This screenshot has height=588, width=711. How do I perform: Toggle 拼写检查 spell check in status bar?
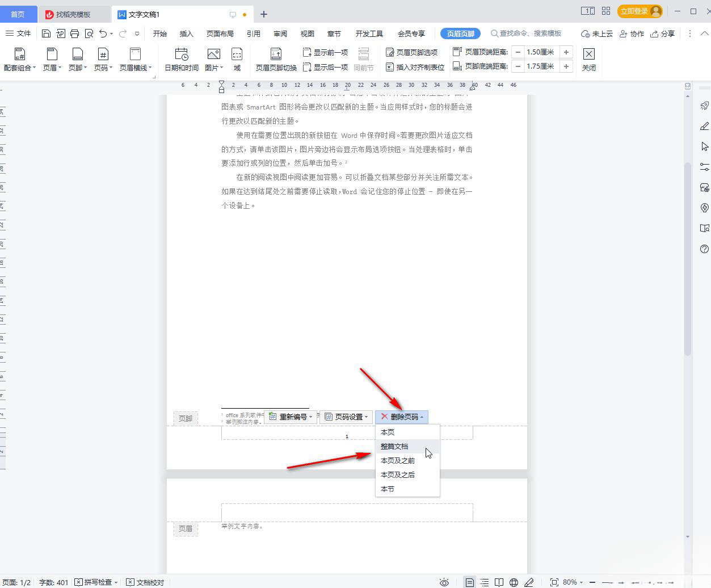pyautogui.click(x=96, y=582)
